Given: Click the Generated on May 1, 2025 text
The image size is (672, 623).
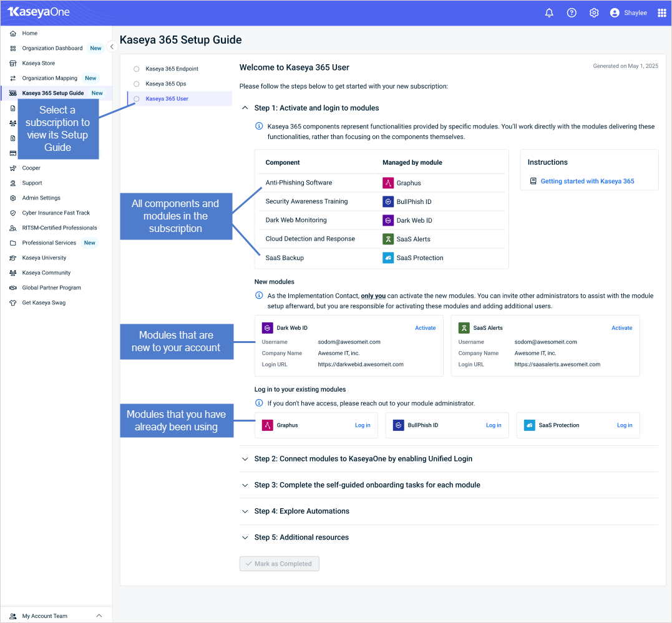Looking at the screenshot, I should click(x=625, y=66).
